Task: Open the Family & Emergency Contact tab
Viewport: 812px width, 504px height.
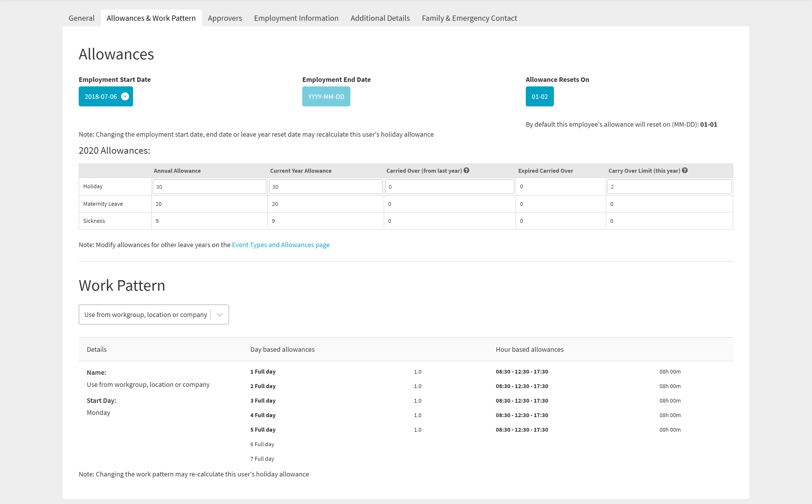Action: (469, 18)
